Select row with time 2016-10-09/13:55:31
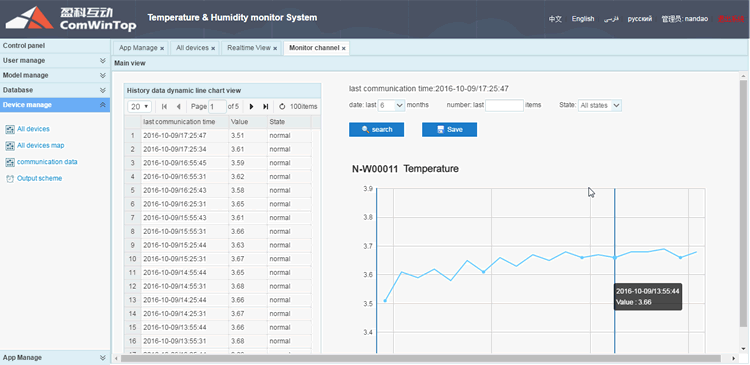Screen dimensions: 750x365 click(x=218, y=342)
